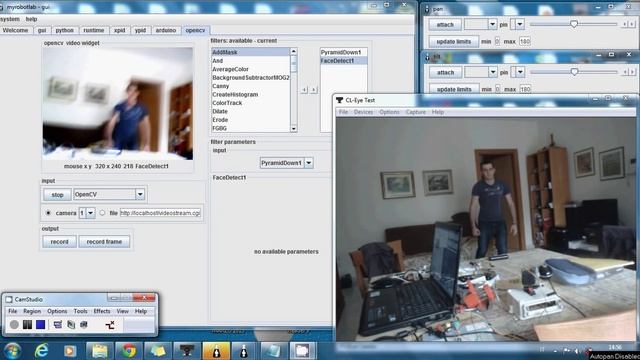Screen dimensions: 640x360
Task: Move filter right with arrow button
Action: (314, 90)
